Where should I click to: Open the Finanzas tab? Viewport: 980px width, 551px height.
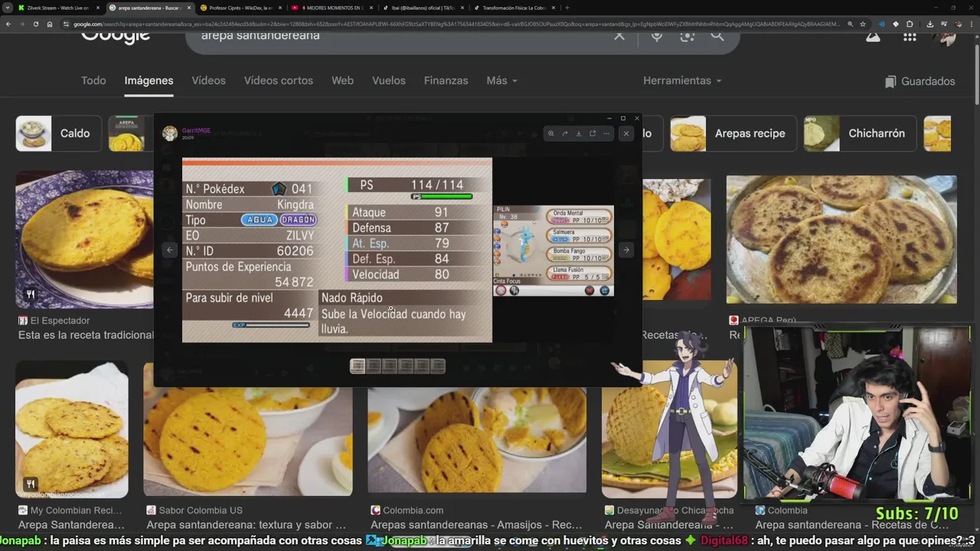tap(446, 80)
